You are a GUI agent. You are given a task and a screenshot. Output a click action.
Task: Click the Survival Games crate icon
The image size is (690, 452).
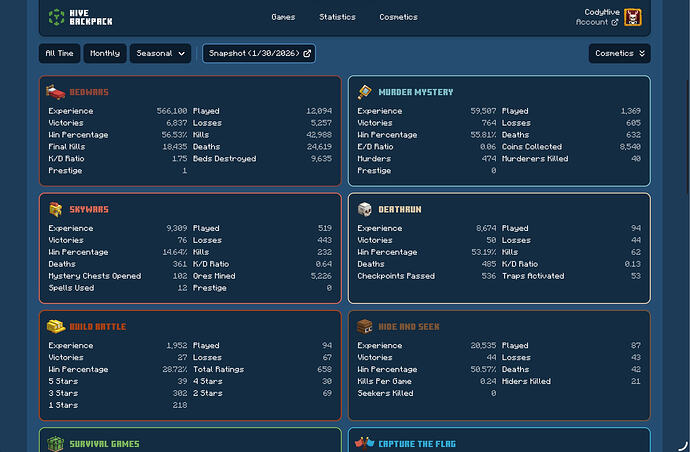(x=55, y=444)
